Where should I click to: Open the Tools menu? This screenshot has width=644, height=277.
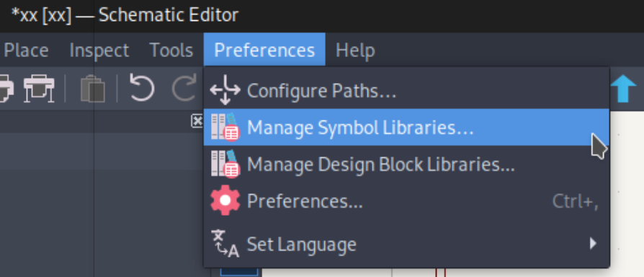click(171, 50)
